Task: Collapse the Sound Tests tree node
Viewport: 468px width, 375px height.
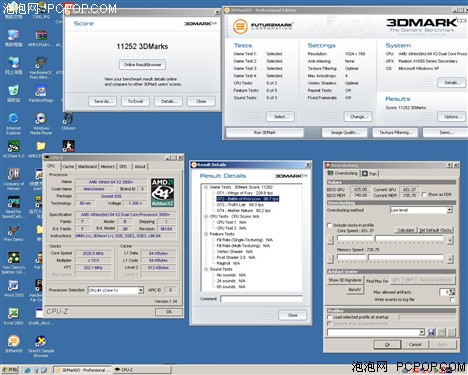Action: (x=206, y=269)
